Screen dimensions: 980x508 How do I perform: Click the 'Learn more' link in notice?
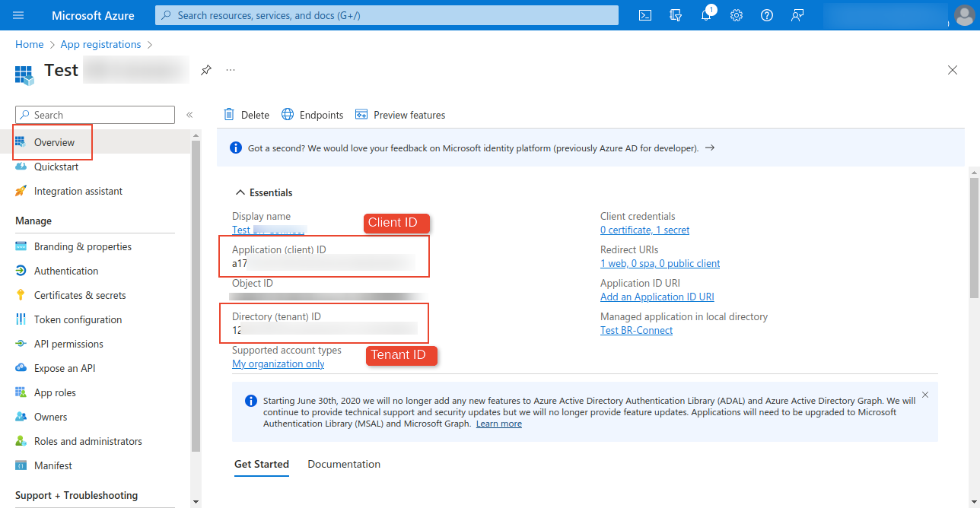tap(499, 424)
